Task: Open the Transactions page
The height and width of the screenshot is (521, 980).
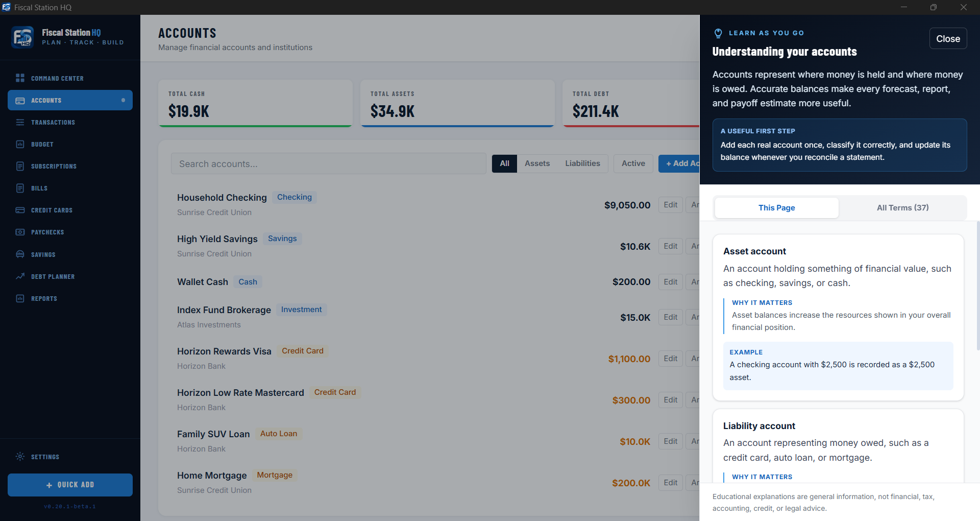Action: (70, 122)
